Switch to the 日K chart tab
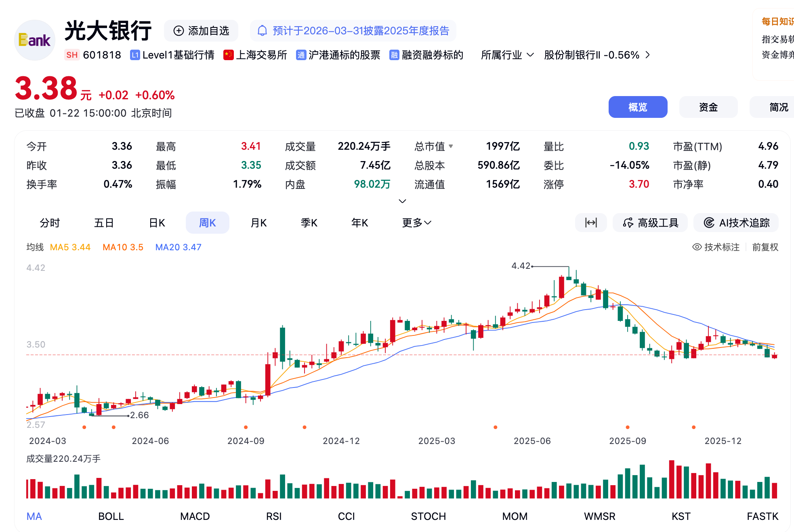The image size is (794, 532). [x=157, y=222]
